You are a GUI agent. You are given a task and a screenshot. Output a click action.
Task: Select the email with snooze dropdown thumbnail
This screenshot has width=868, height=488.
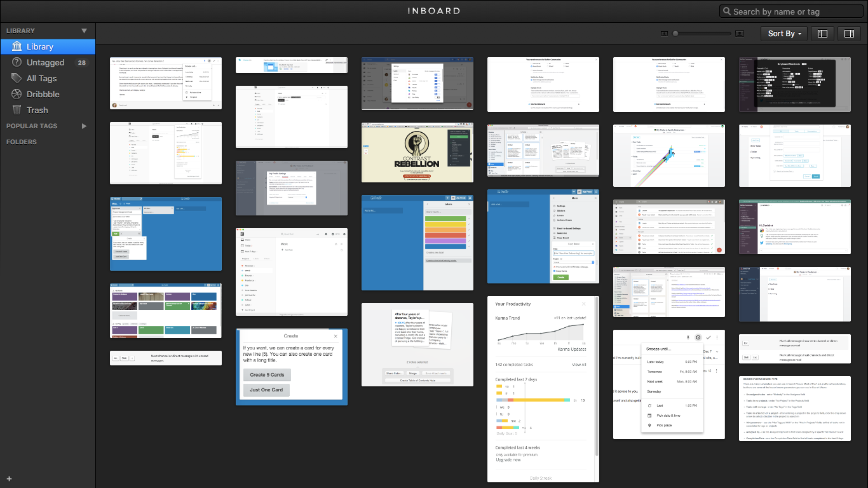[x=166, y=83]
